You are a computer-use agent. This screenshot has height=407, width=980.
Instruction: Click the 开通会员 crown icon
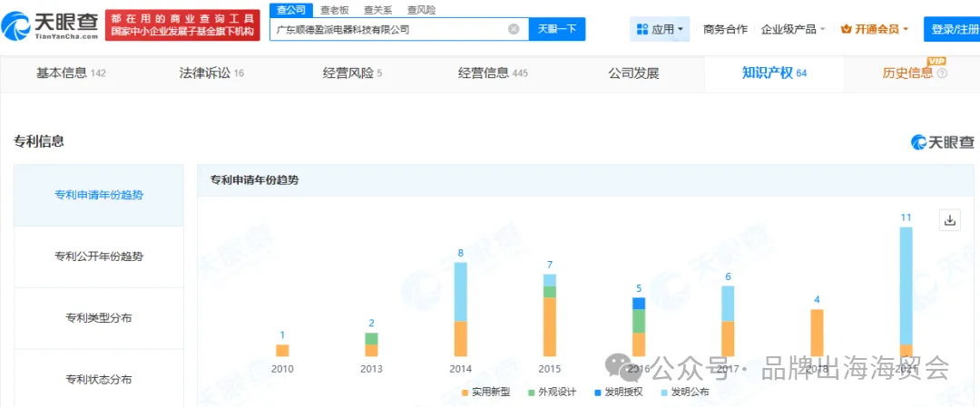pyautogui.click(x=847, y=29)
